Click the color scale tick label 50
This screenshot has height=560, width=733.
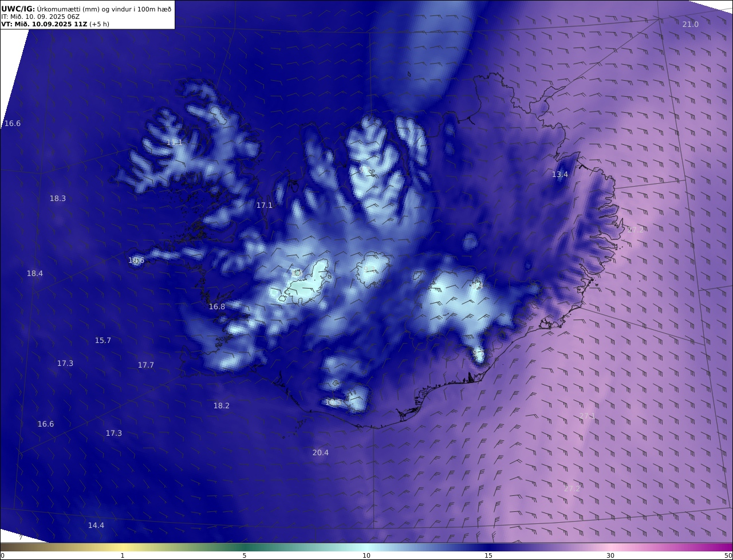pos(728,555)
